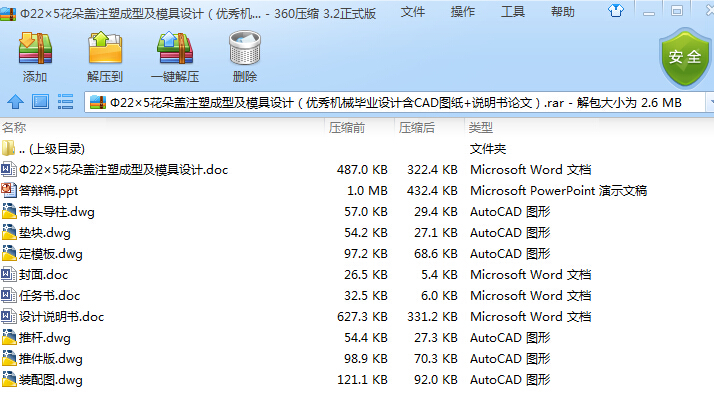Select file 定模板.dwg

click(x=51, y=254)
